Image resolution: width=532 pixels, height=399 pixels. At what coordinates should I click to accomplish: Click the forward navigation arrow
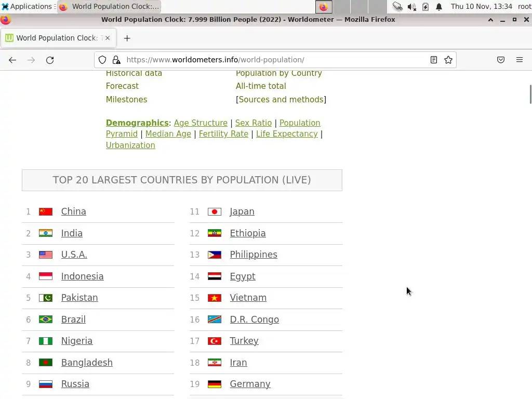(x=31, y=60)
